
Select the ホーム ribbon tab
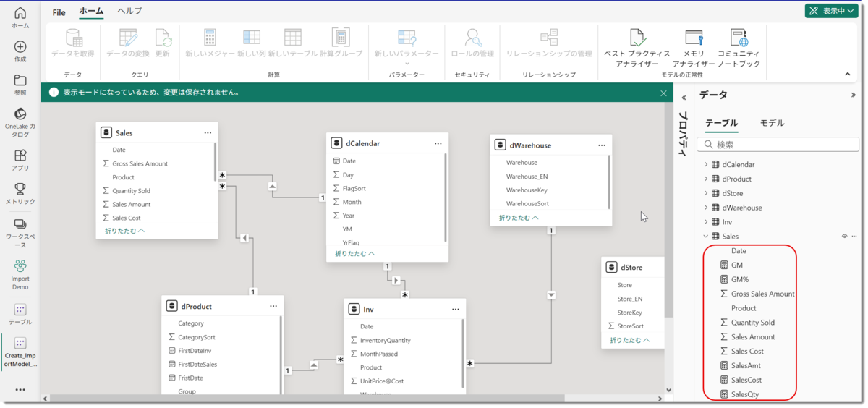91,12
